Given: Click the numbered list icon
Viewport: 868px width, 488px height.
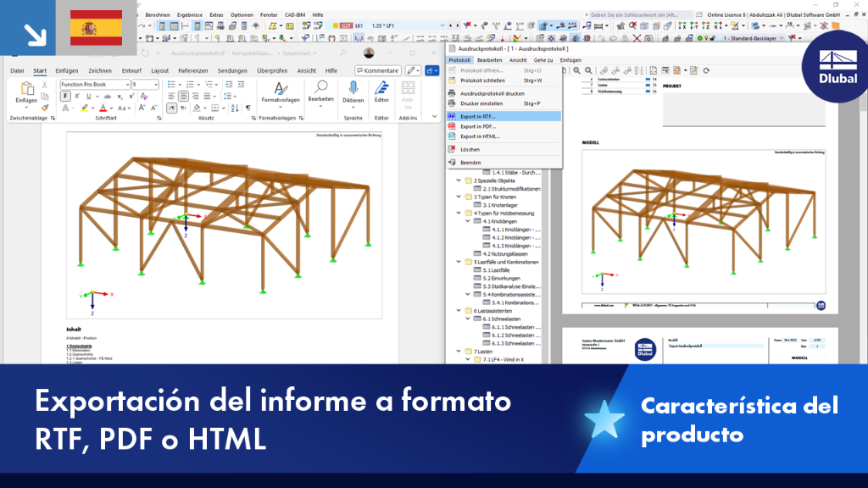Looking at the screenshot, I should [190, 85].
